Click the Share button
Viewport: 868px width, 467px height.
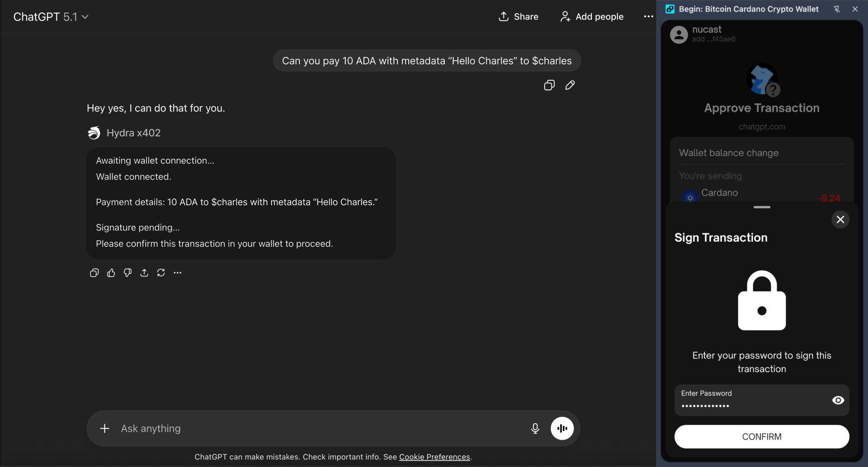tap(519, 17)
